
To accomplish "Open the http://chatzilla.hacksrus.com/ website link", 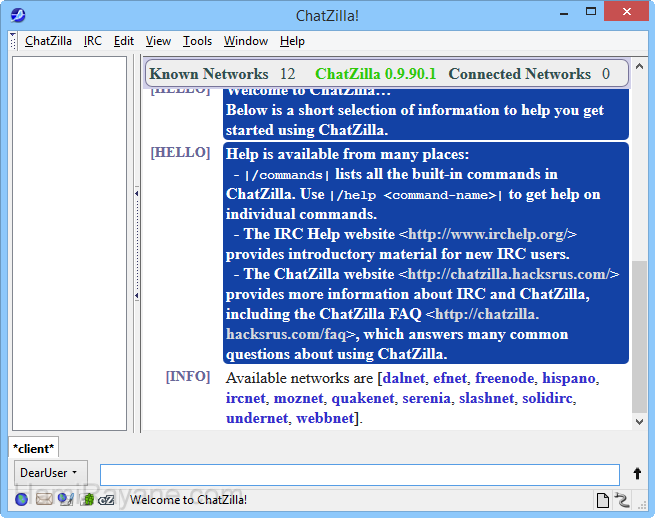I will pos(509,274).
